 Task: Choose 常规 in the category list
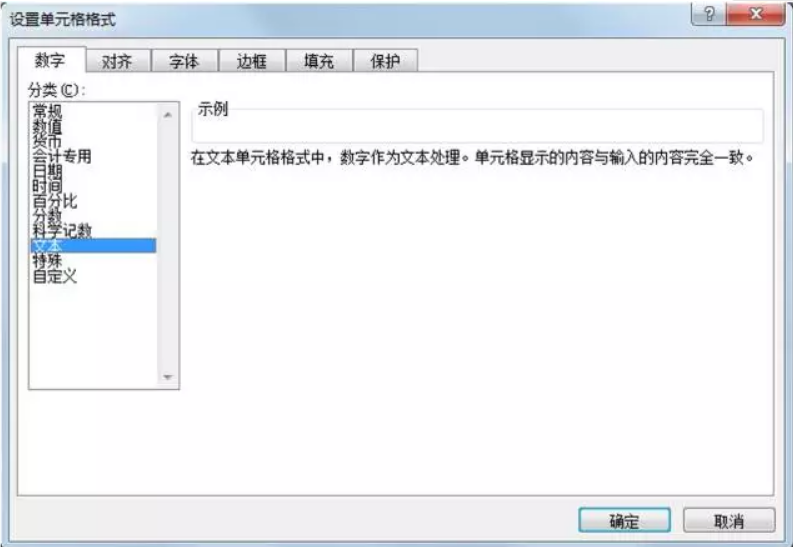click(x=93, y=111)
